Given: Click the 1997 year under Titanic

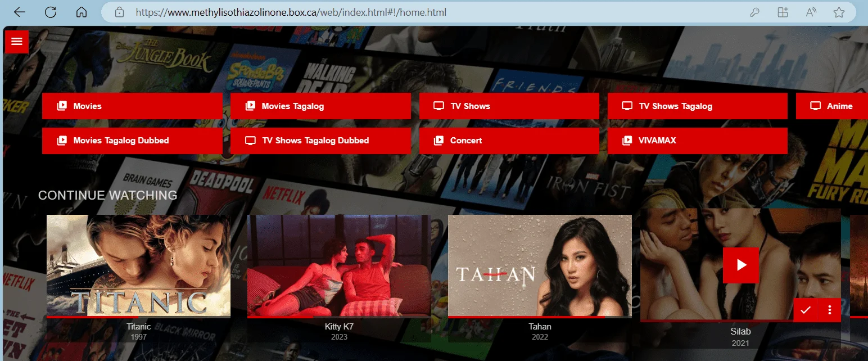Looking at the screenshot, I should [138, 337].
